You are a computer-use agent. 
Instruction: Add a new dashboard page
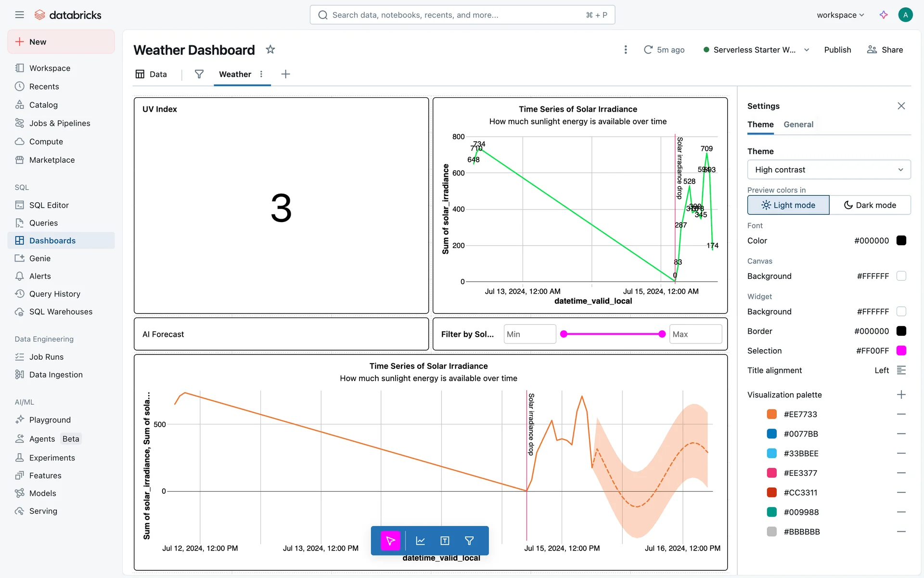point(285,74)
